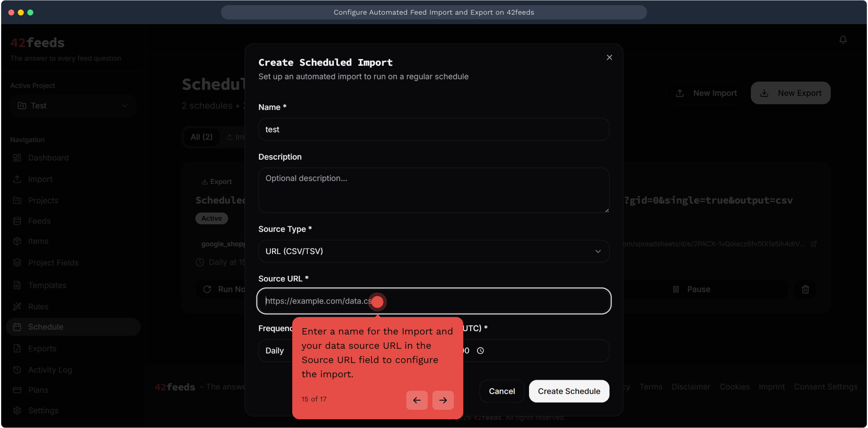
Task: Open external link icon beside spreadsheet URL
Action: 814,244
